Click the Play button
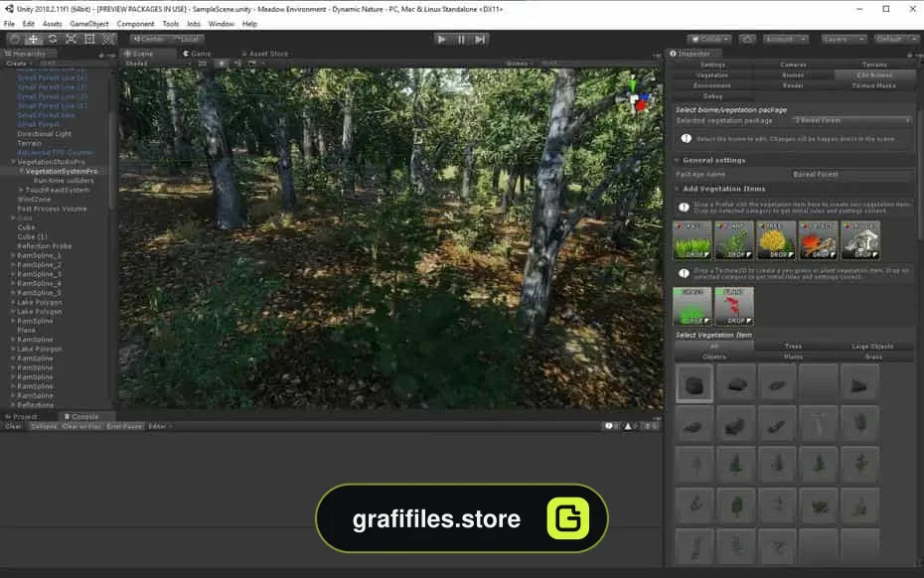Viewport: 924px width, 578px height. [441, 40]
